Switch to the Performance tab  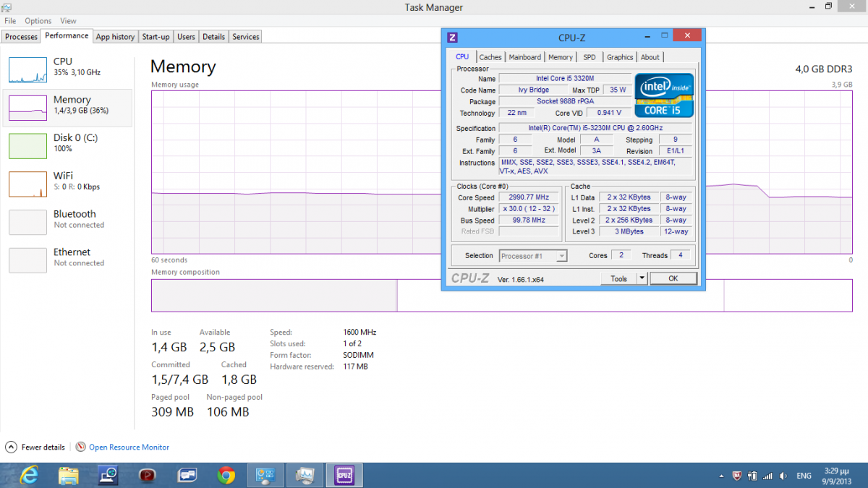pyautogui.click(x=67, y=35)
